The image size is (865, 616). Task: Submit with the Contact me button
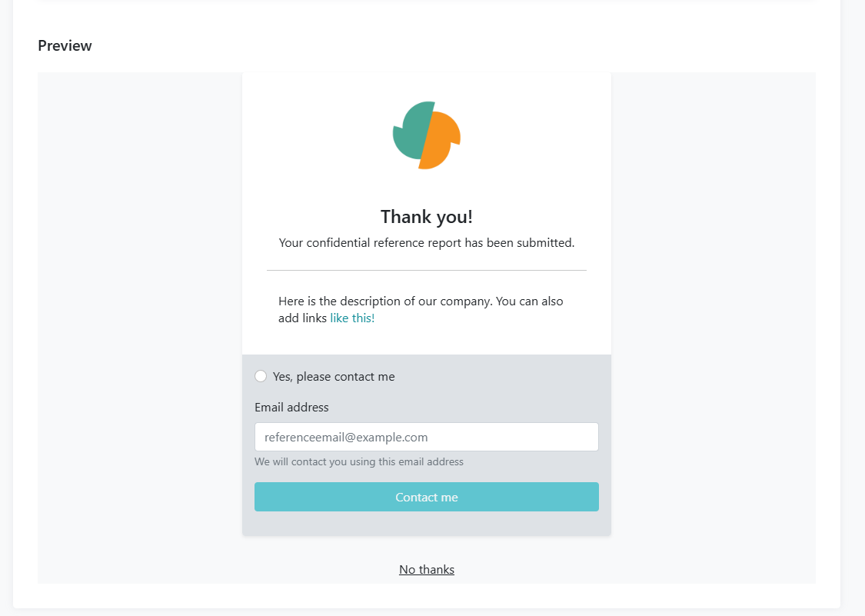click(x=427, y=497)
